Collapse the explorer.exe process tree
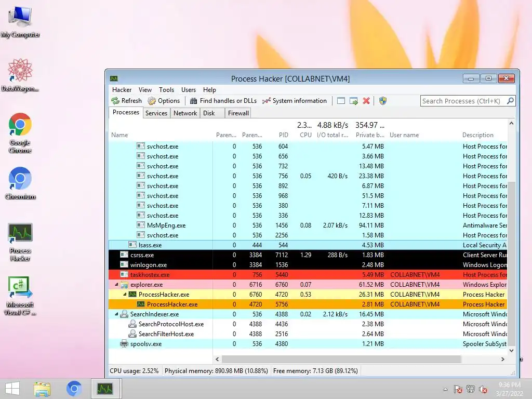This screenshot has height=399, width=532. [117, 285]
